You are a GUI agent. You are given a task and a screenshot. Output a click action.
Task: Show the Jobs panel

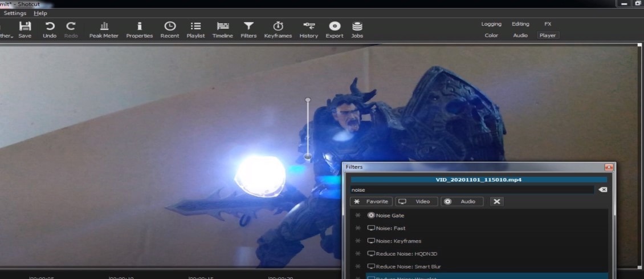coord(357,30)
